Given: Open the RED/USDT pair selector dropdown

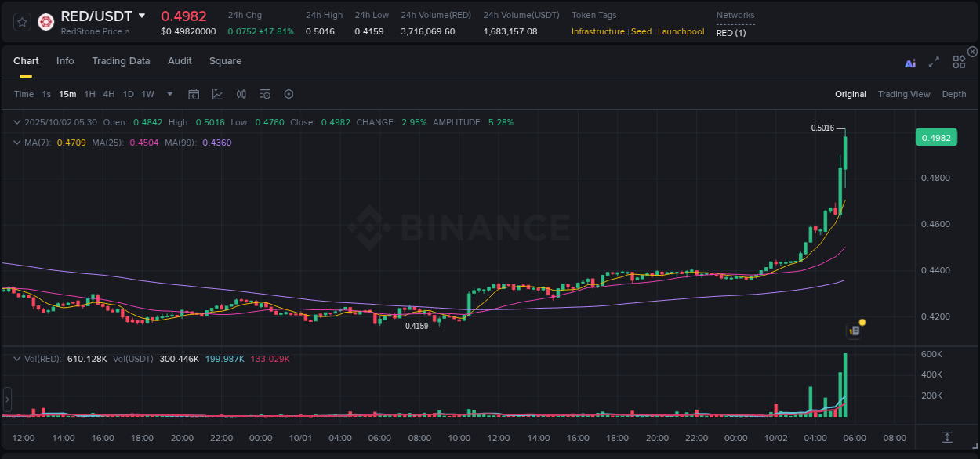Looking at the screenshot, I should (x=141, y=15).
